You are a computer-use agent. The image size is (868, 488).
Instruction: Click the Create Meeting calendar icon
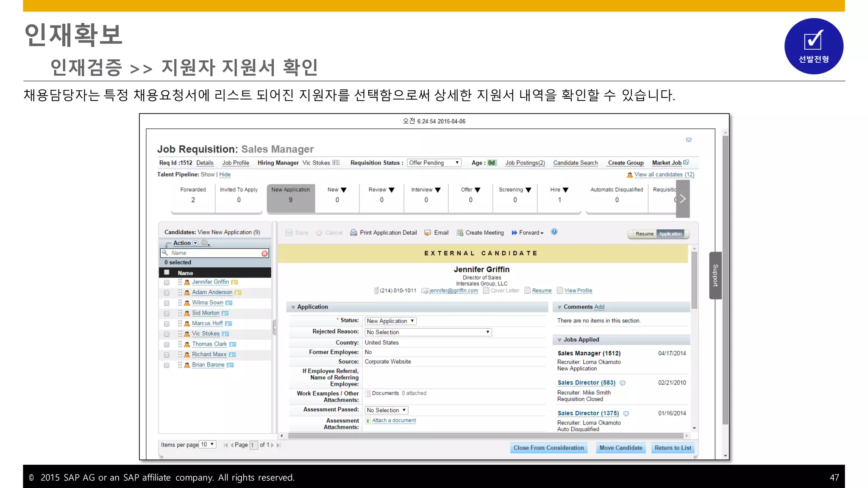coord(459,233)
